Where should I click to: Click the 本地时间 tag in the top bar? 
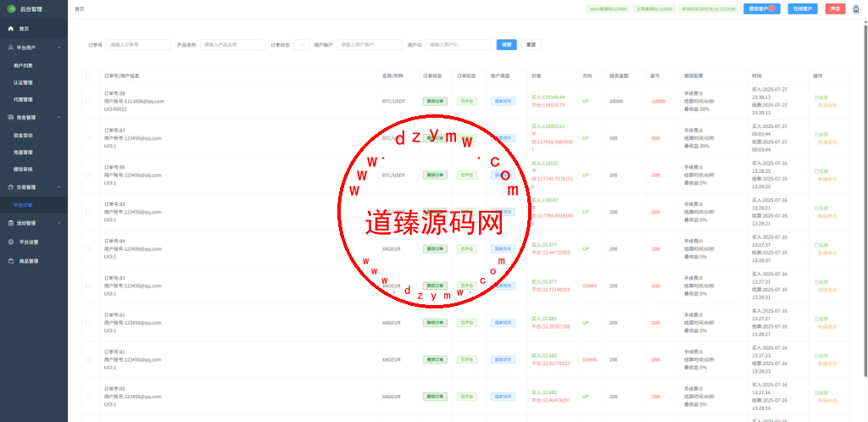(708, 8)
